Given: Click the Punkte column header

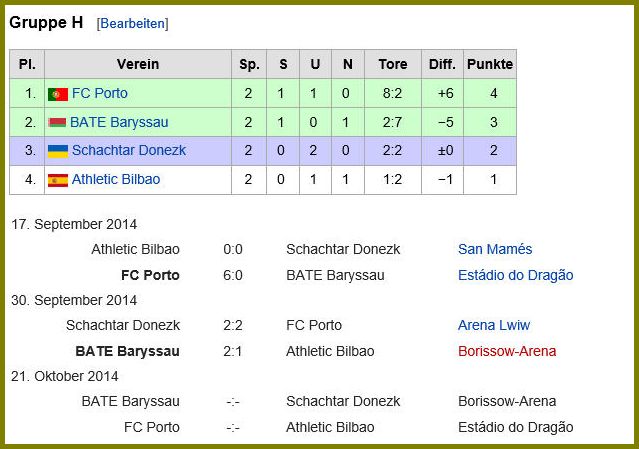Looking at the screenshot, I should coord(490,64).
